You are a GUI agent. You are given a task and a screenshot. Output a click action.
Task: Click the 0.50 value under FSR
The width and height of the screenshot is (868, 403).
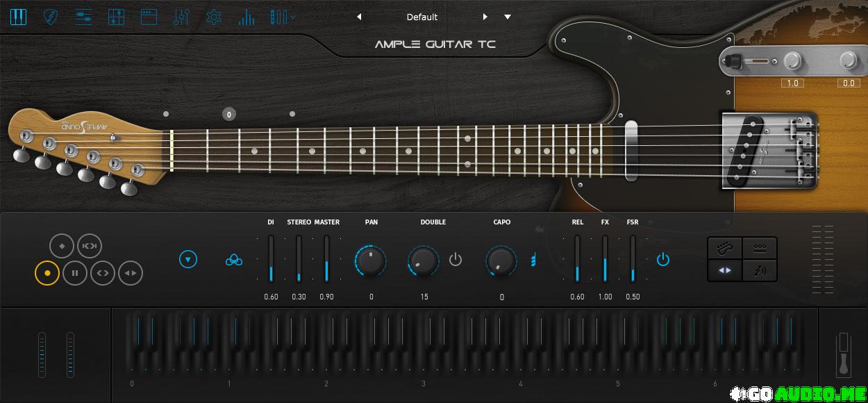pos(633,297)
